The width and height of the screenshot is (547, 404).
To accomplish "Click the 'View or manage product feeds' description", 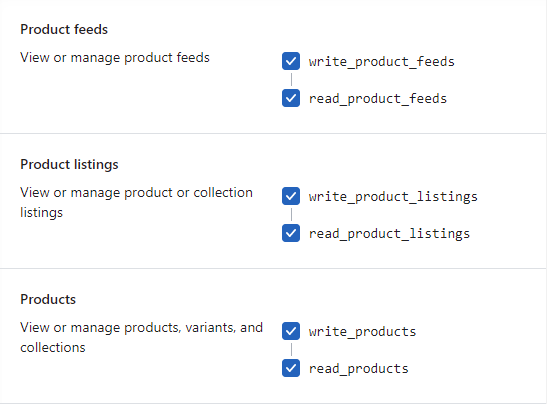I will (115, 58).
